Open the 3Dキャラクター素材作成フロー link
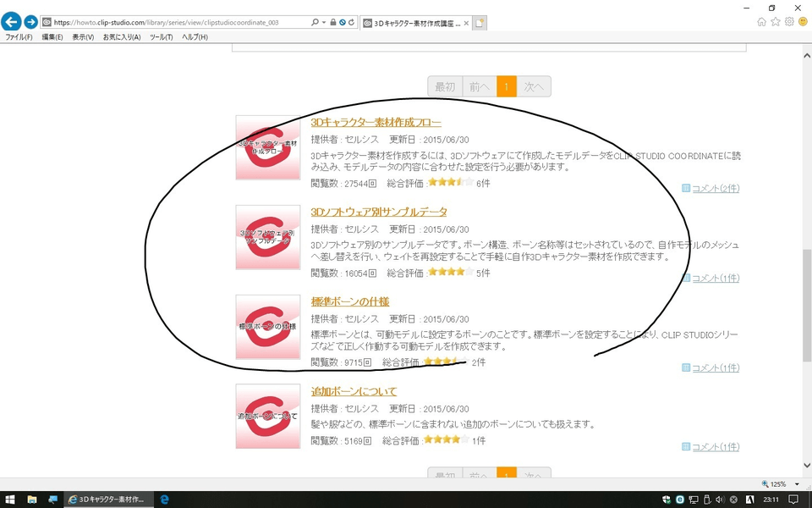This screenshot has height=508, width=812. [376, 122]
